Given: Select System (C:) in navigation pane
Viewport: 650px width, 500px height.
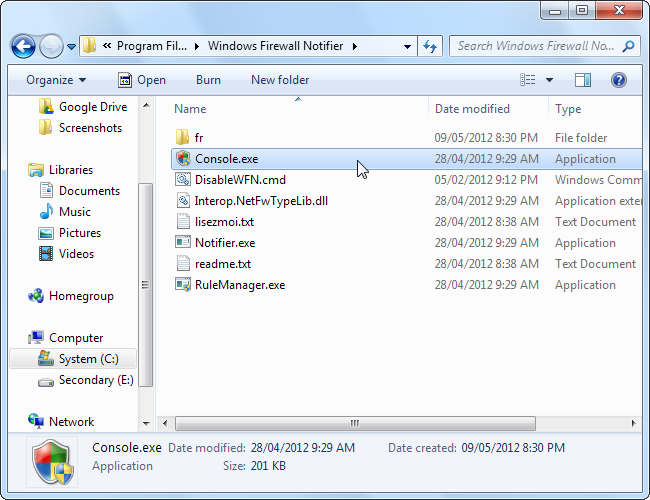Looking at the screenshot, I should tap(91, 359).
